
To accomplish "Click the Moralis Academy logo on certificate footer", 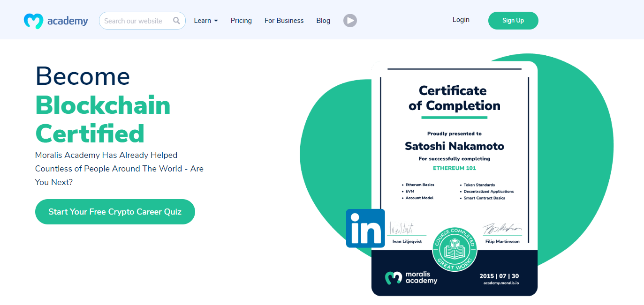I will [411, 277].
